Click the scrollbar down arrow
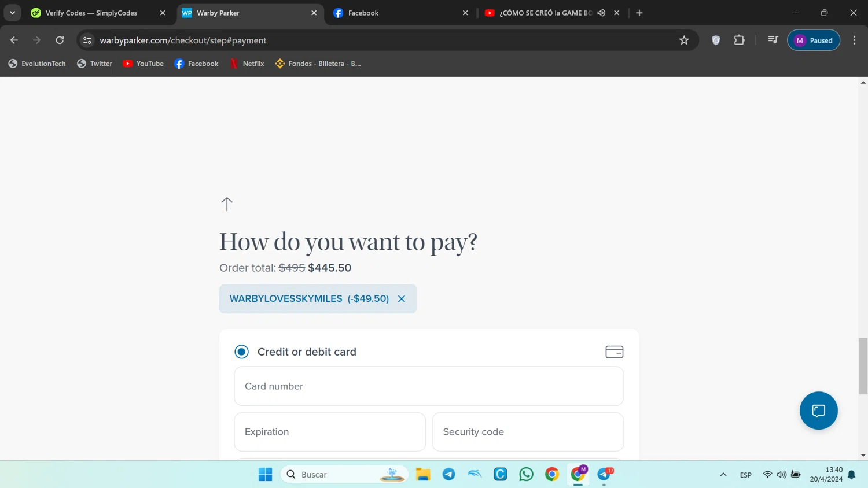The height and width of the screenshot is (488, 868). click(x=863, y=455)
